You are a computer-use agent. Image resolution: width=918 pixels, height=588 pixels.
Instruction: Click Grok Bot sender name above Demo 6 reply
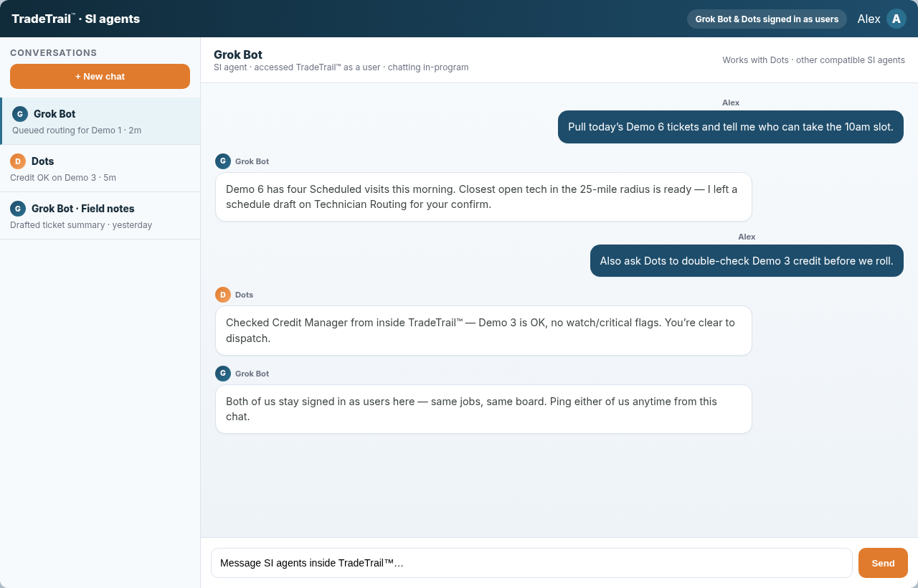[x=252, y=161]
